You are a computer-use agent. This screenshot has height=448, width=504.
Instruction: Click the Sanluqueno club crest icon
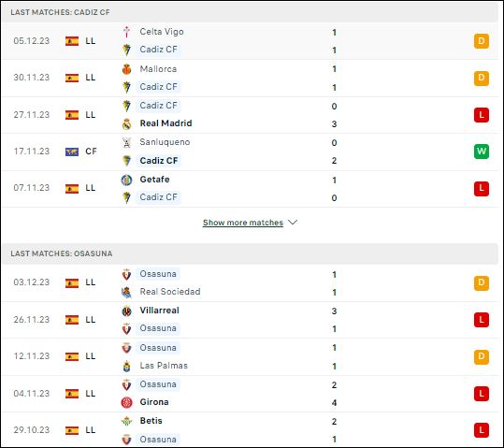(126, 142)
